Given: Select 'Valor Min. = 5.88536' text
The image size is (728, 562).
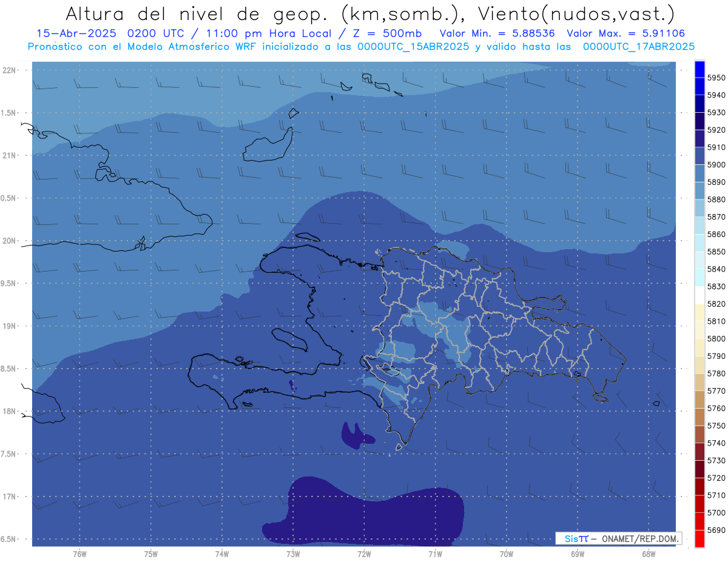Looking at the screenshot, I should pyautogui.click(x=497, y=34).
